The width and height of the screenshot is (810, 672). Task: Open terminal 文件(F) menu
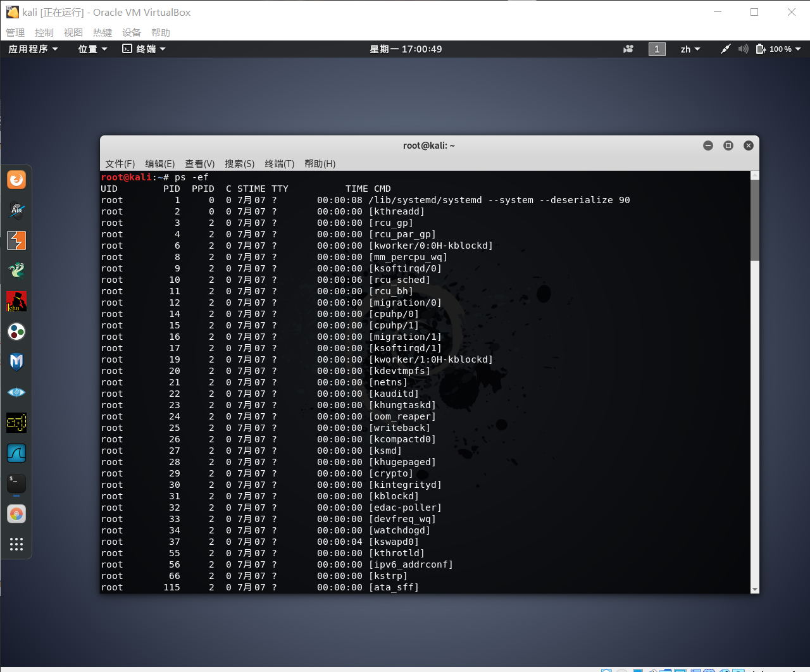(120, 163)
